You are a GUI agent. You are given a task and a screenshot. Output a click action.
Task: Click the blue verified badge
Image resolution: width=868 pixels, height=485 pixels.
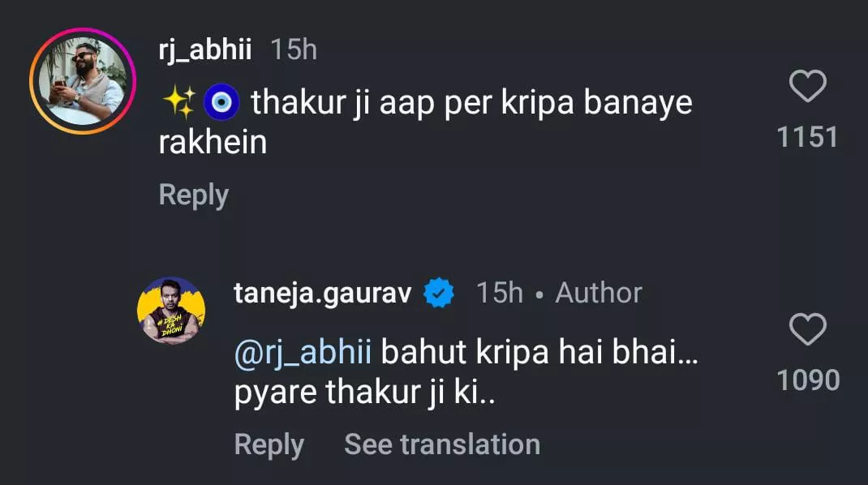tap(440, 294)
